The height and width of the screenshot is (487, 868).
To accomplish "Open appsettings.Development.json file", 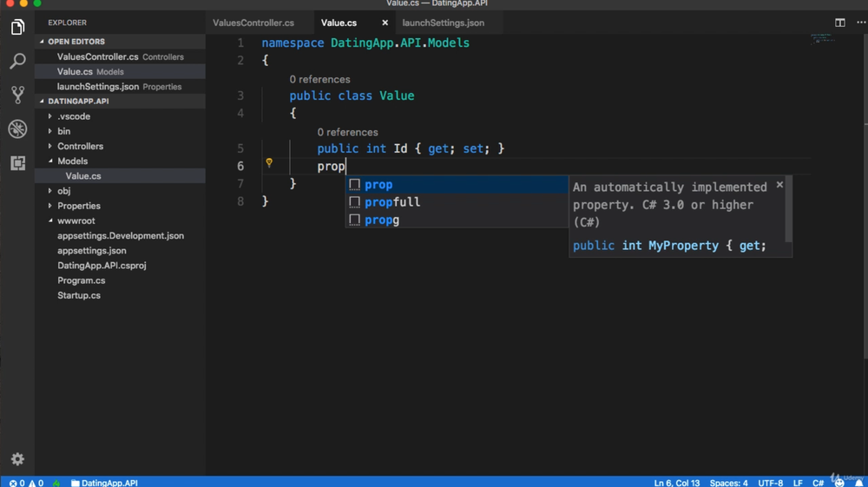I will (120, 236).
